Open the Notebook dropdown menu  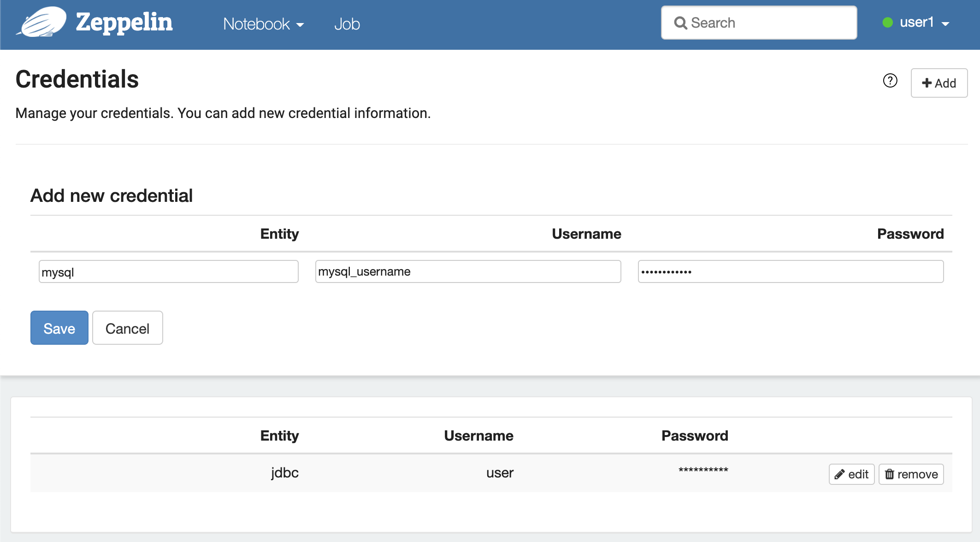(263, 24)
